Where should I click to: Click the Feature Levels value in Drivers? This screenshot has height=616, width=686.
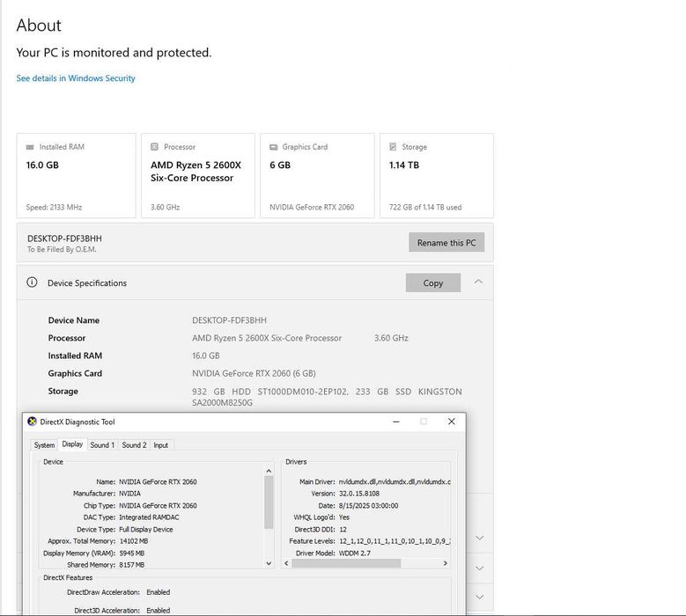(395, 541)
